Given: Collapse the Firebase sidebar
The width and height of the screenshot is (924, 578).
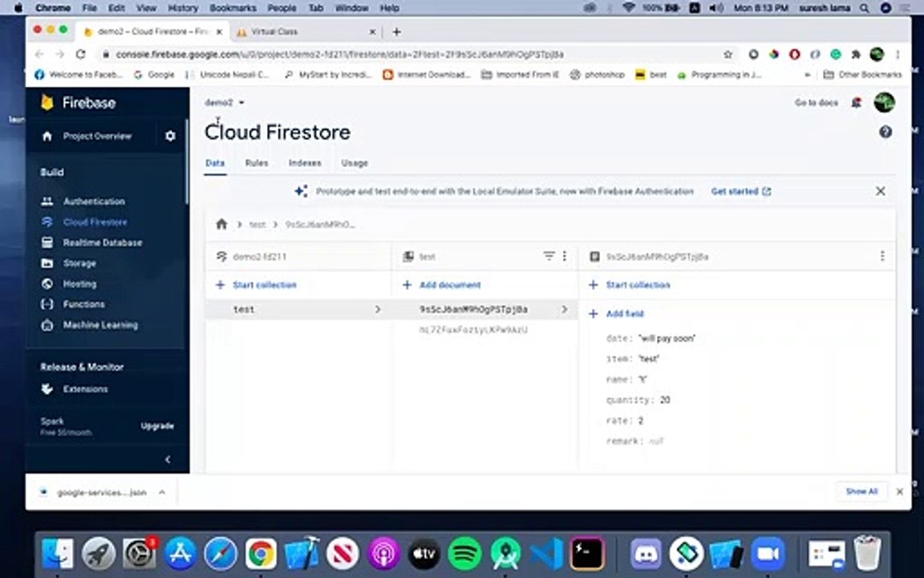Looking at the screenshot, I should click(168, 459).
